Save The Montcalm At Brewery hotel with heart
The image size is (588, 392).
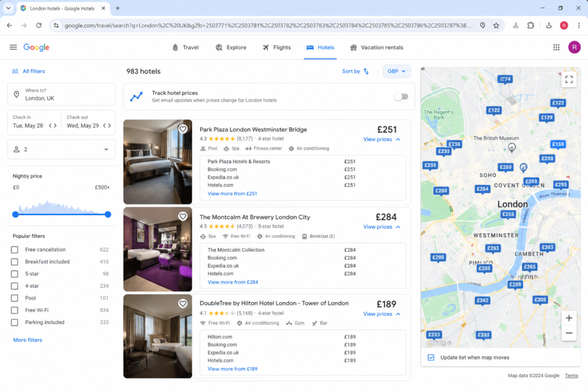click(183, 216)
